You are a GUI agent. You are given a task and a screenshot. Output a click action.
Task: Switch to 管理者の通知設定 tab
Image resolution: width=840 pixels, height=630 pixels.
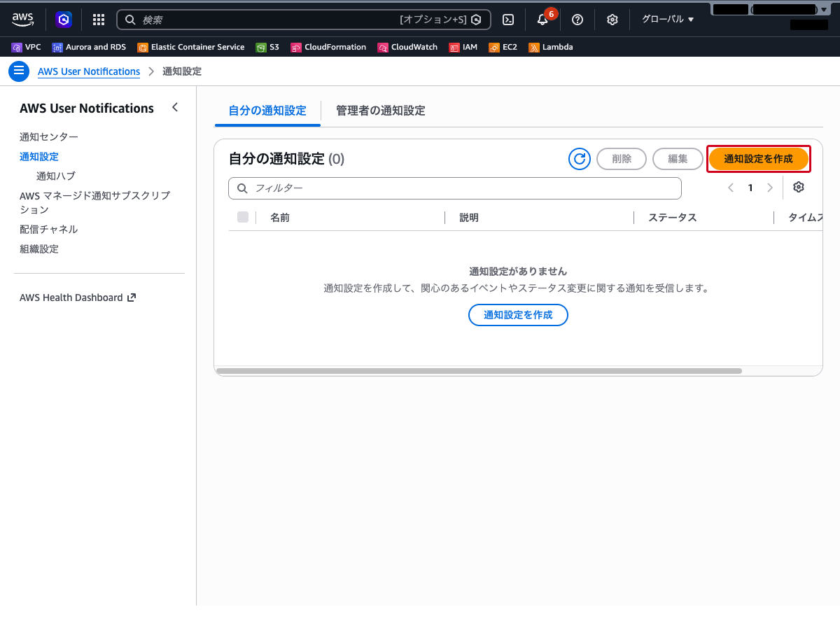pos(380,111)
